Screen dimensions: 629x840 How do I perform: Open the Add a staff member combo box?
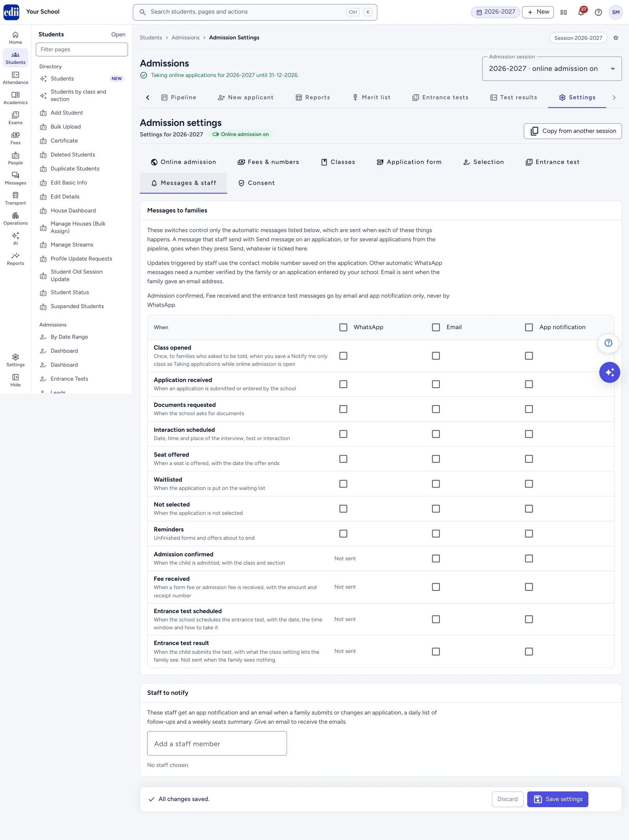tap(217, 743)
